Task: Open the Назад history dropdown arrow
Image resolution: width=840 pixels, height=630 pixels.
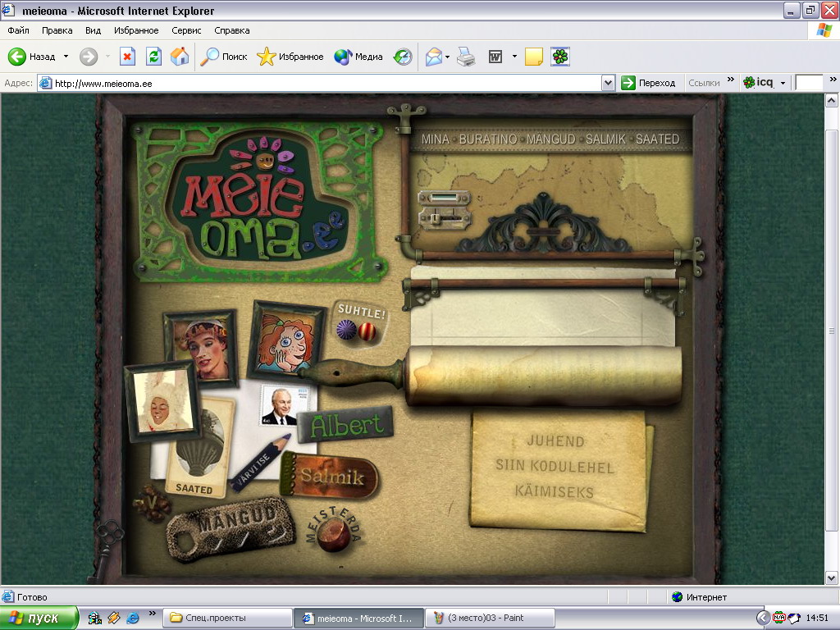Action: [66, 57]
